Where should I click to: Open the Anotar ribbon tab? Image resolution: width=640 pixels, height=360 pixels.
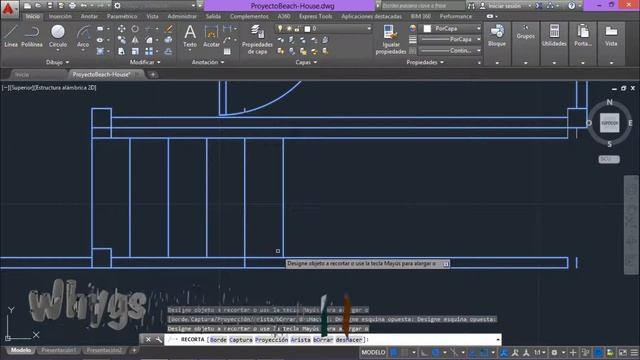(89, 16)
